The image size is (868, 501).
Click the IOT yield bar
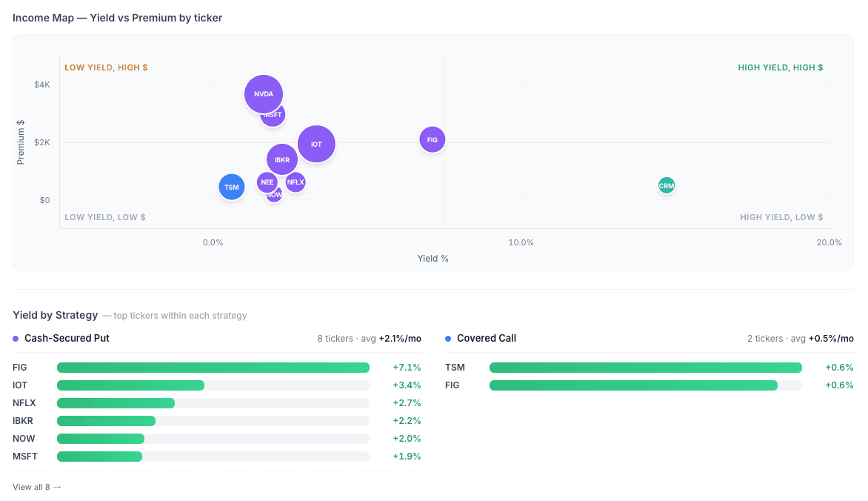213,385
